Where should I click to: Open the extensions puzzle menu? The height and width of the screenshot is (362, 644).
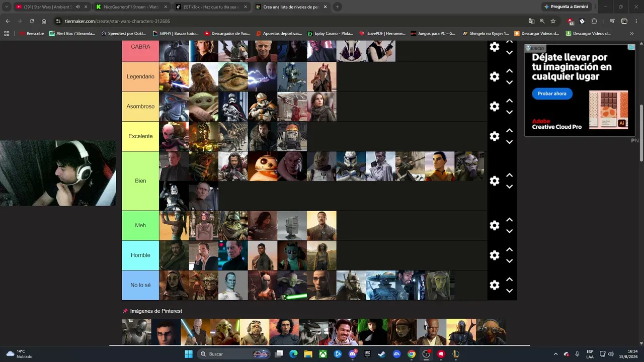point(594,21)
